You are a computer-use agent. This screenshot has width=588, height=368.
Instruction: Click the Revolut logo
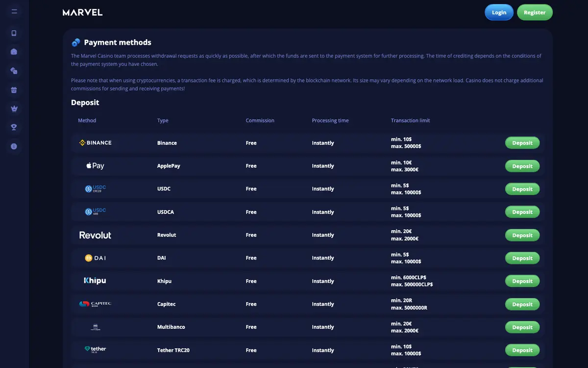click(96, 235)
